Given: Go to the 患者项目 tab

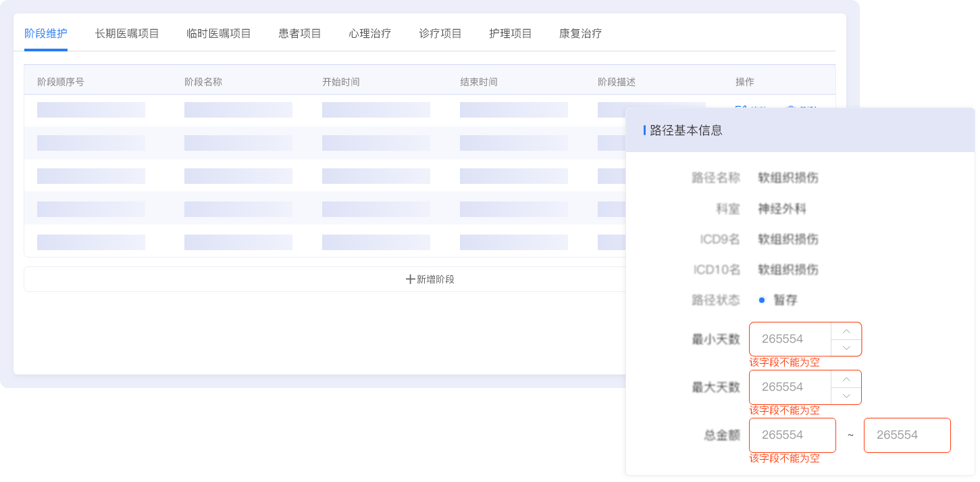Looking at the screenshot, I should (x=300, y=34).
